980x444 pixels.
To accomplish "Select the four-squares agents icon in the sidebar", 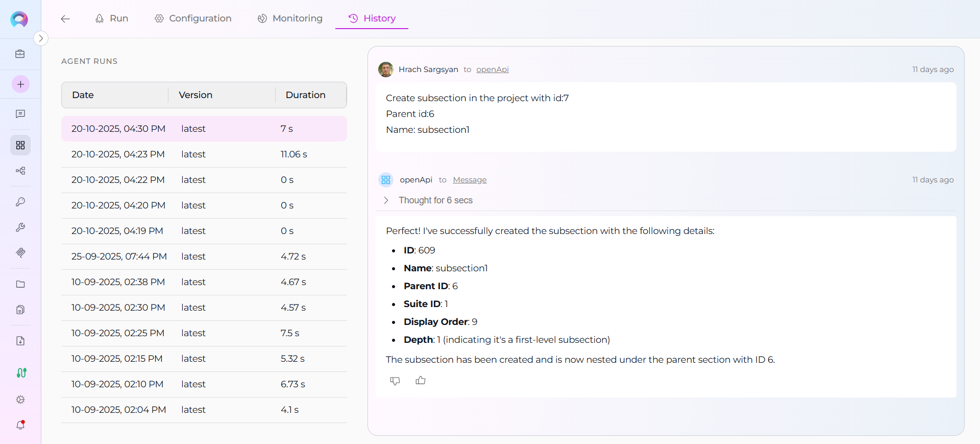I will click(x=20, y=146).
